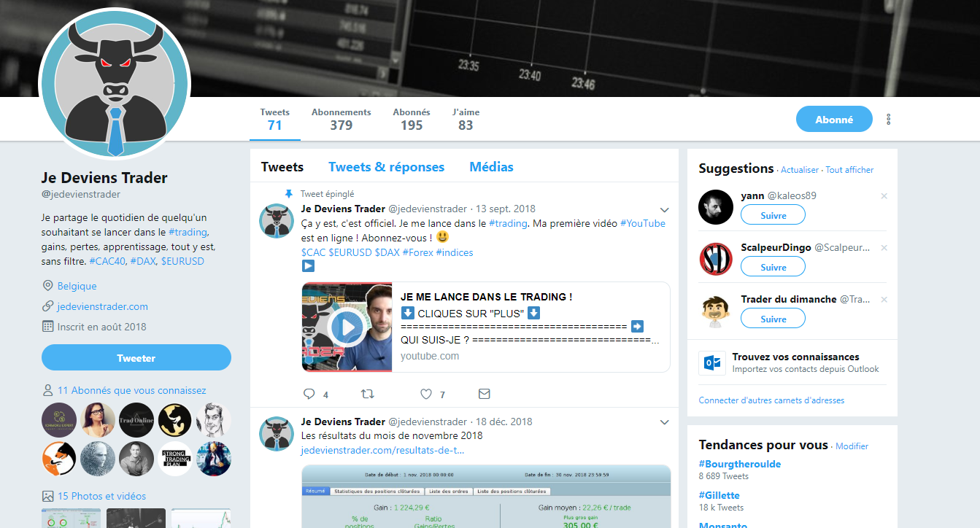The height and width of the screenshot is (528, 980).
Task: Open the Abonnements tab (379)
Action: [342, 120]
